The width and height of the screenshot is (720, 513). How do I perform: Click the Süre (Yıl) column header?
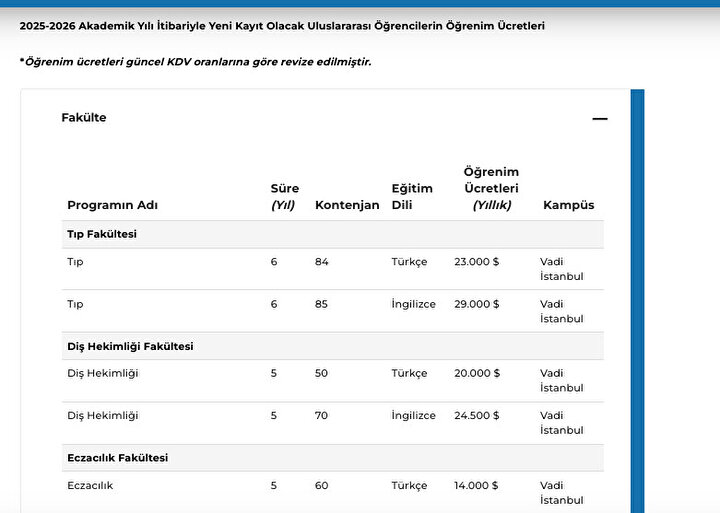(285, 197)
